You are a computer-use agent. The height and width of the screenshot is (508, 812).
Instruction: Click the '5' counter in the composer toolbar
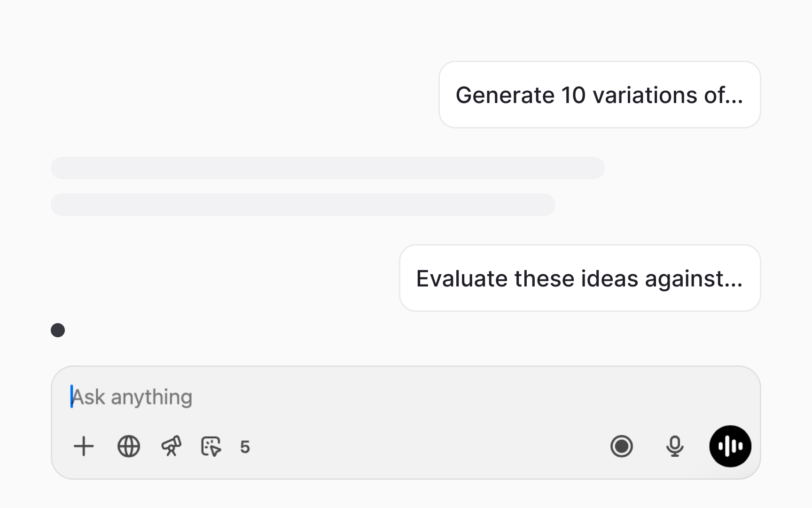click(x=245, y=447)
